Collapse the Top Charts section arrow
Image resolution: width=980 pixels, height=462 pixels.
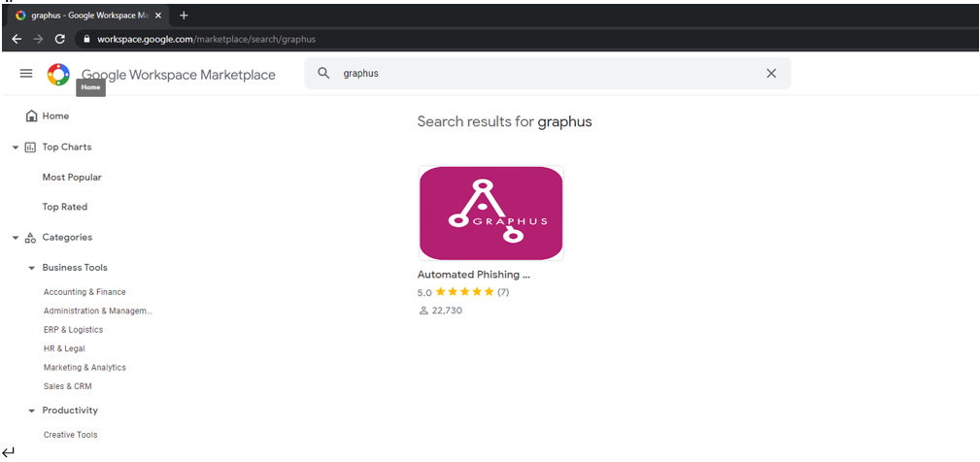click(16, 148)
